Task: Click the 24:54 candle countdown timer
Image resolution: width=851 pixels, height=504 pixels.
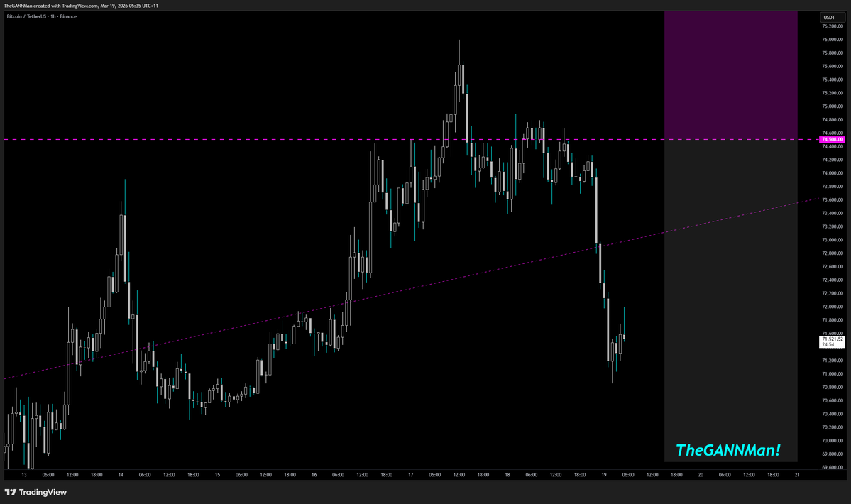Action: pos(828,344)
